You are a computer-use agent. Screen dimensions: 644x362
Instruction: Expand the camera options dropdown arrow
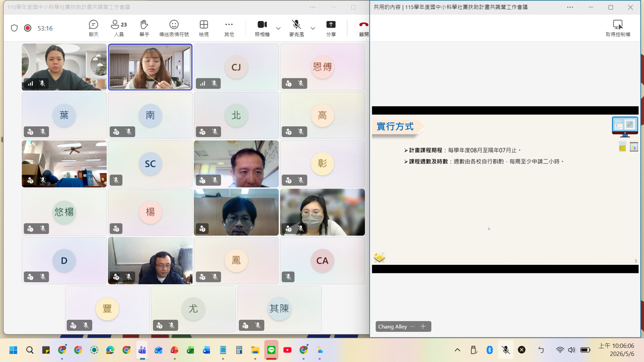278,28
